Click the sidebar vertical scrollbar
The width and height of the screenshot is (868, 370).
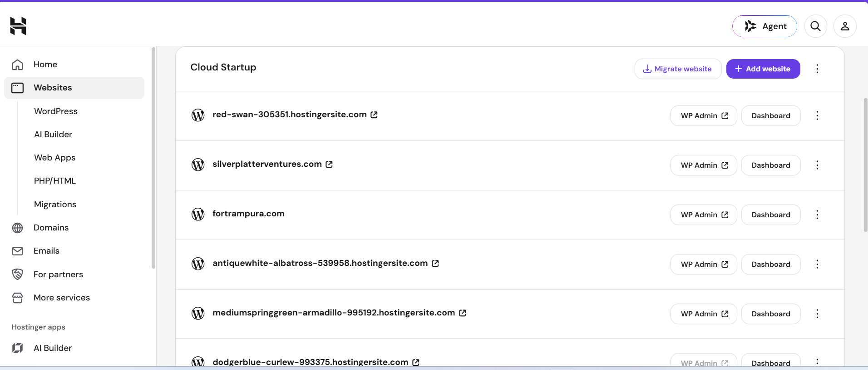pos(153,158)
